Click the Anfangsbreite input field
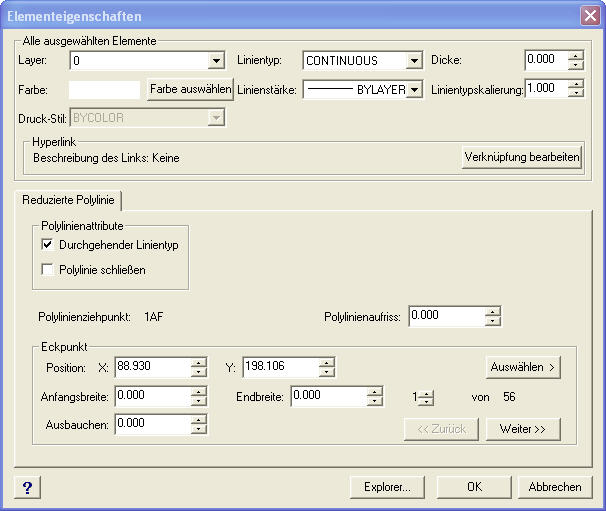The width and height of the screenshot is (606, 511). click(153, 396)
